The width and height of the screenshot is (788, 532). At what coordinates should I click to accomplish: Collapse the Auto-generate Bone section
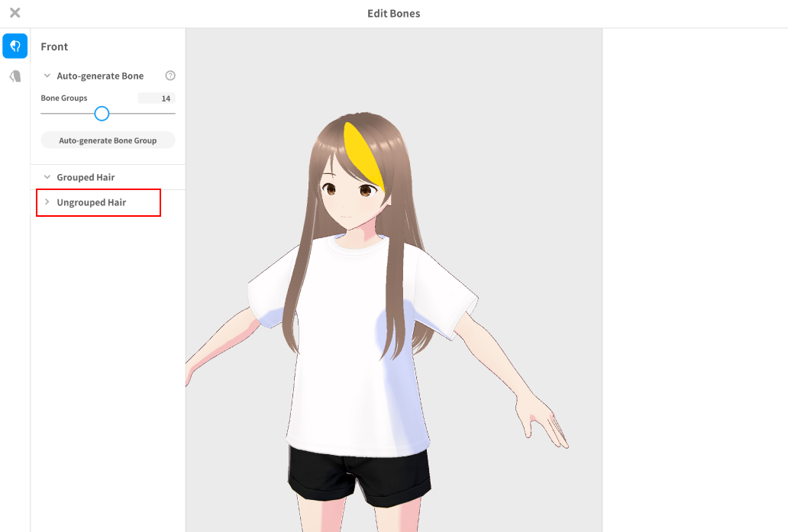[47, 76]
